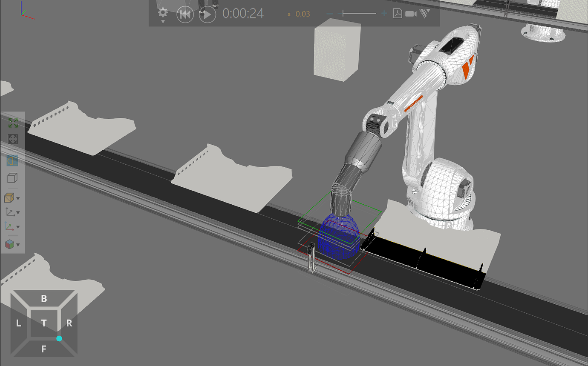This screenshot has height=366, width=588.
Task: Open the render mode dropdown beside the shaded cube
Action: tap(18, 197)
